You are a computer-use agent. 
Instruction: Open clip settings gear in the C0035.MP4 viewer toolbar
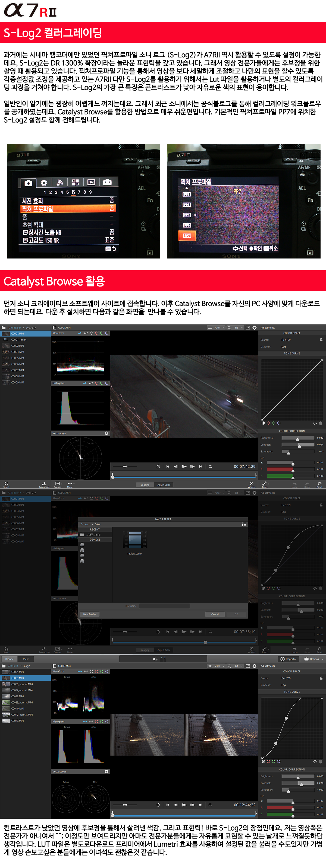[x=255, y=666]
